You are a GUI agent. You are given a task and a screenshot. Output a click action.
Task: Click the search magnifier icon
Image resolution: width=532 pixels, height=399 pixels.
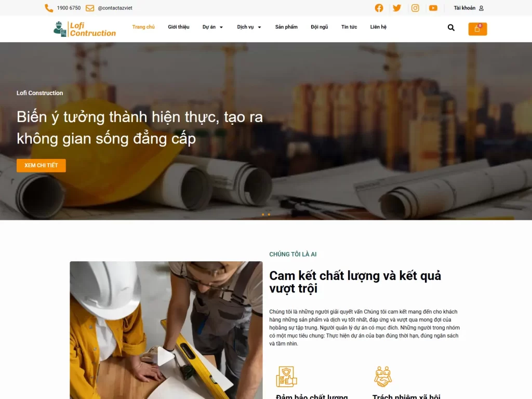451,28
